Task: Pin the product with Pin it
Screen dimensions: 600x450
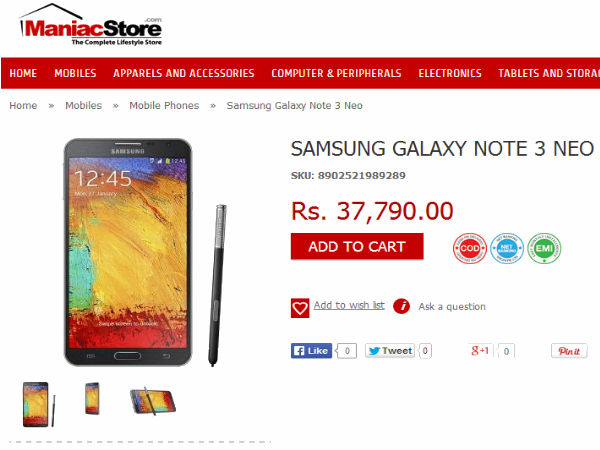Action: click(x=569, y=351)
